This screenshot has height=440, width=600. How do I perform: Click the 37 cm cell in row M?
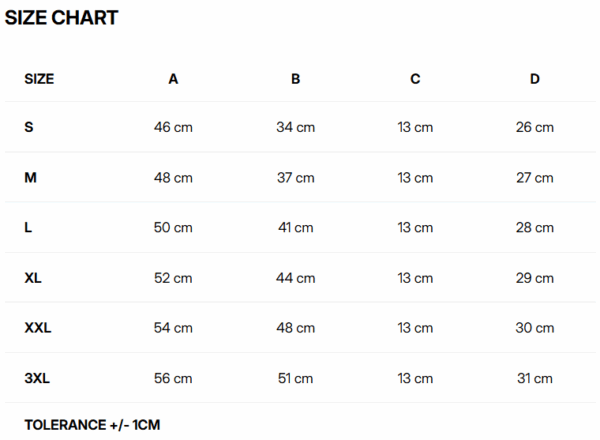tap(295, 177)
